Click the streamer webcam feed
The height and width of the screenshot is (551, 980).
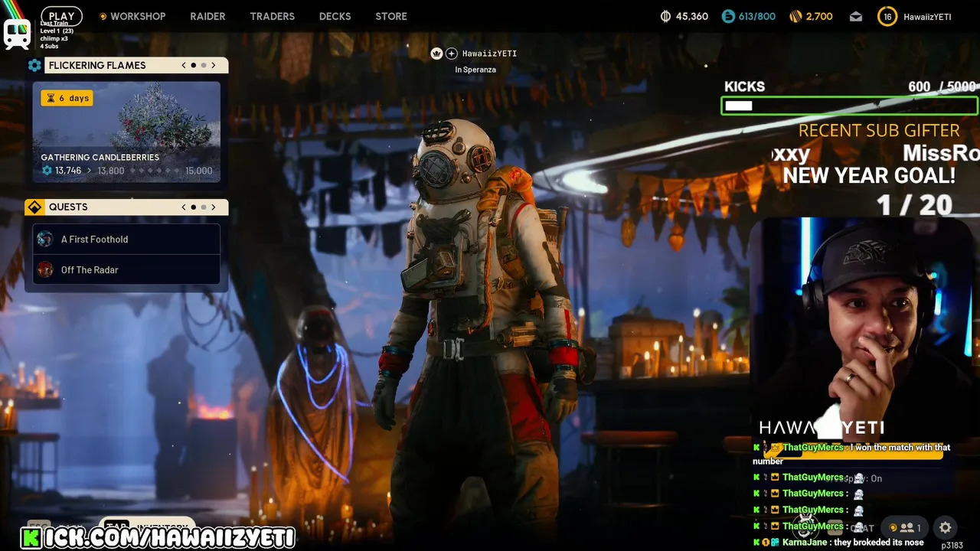click(x=863, y=329)
